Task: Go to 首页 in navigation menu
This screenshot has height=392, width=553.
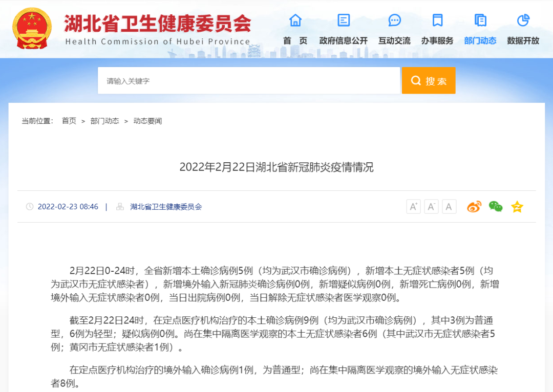Action: tap(295, 41)
